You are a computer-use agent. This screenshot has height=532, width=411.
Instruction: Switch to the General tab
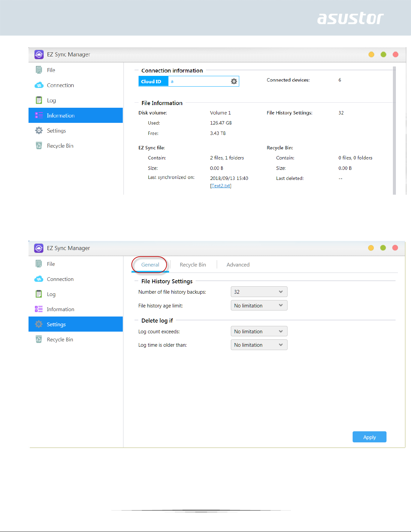150,264
